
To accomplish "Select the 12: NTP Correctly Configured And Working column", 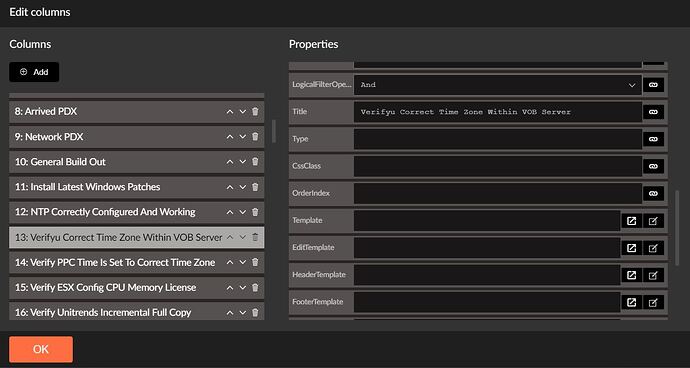I will pyautogui.click(x=136, y=212).
